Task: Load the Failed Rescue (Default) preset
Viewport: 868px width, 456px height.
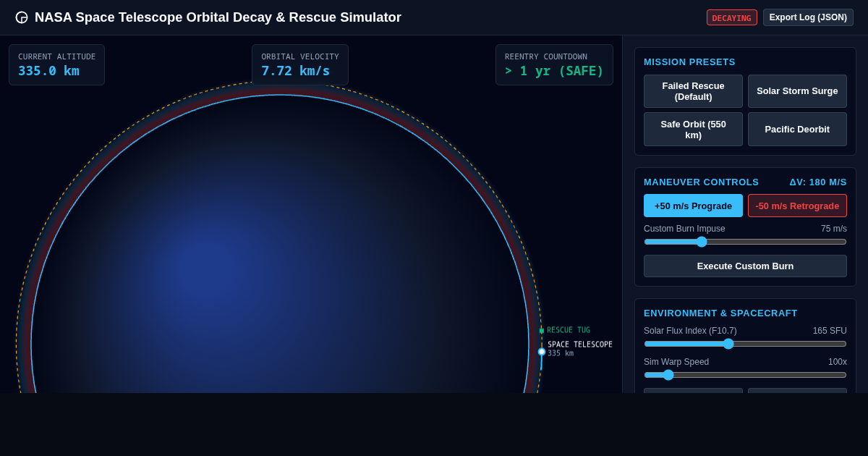Action: [x=693, y=91]
